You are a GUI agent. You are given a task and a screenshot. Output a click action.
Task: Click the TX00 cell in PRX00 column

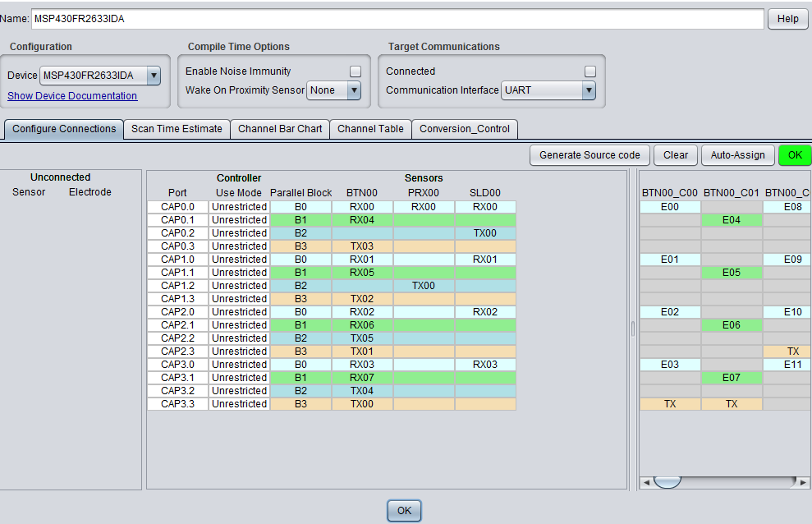[424, 286]
